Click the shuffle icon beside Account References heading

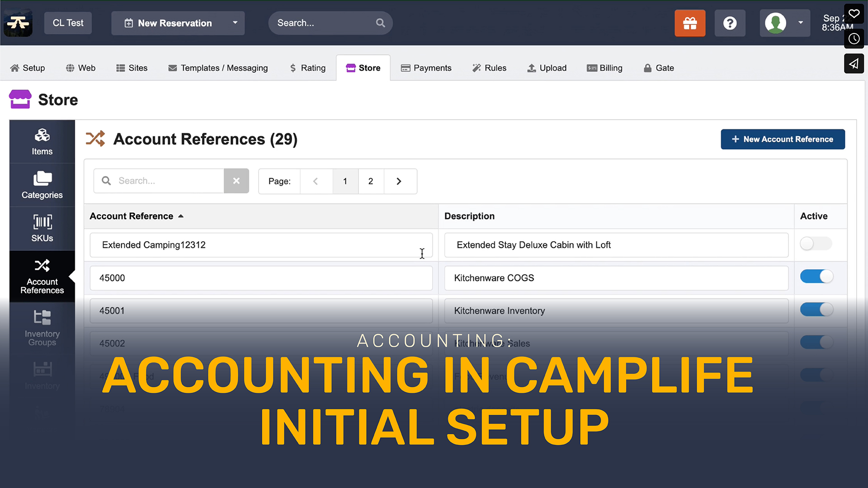[95, 139]
